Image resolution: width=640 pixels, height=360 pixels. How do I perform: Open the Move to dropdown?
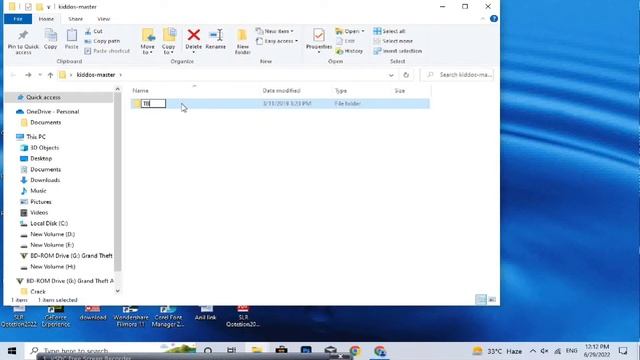click(x=147, y=41)
